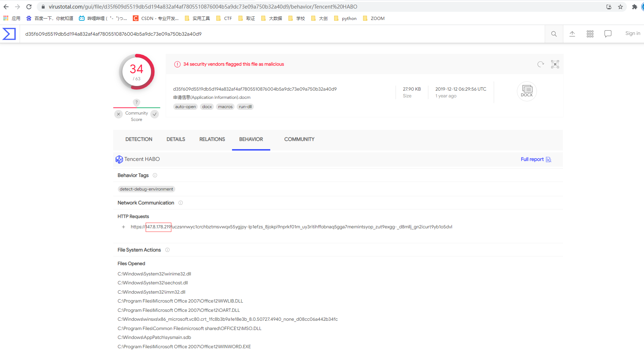This screenshot has width=644, height=350.
Task: Click the sysmain.sdb file path entry
Action: point(154,338)
